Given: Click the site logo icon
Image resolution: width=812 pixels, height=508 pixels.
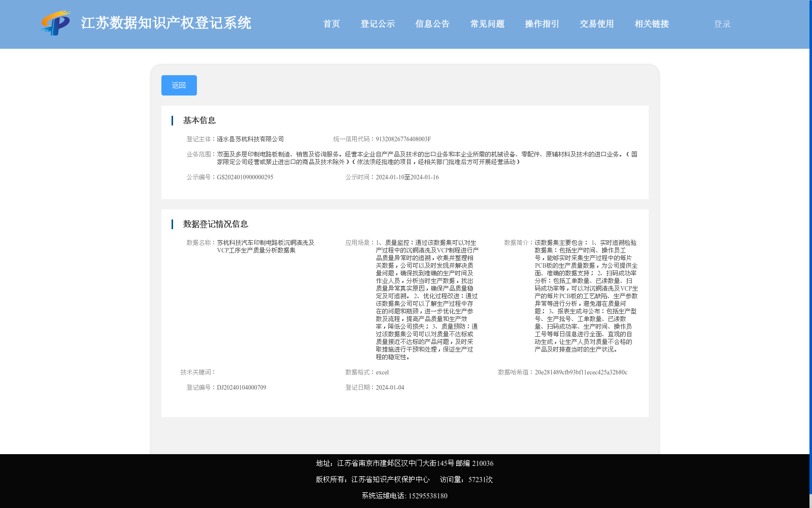Looking at the screenshot, I should coord(55,23).
